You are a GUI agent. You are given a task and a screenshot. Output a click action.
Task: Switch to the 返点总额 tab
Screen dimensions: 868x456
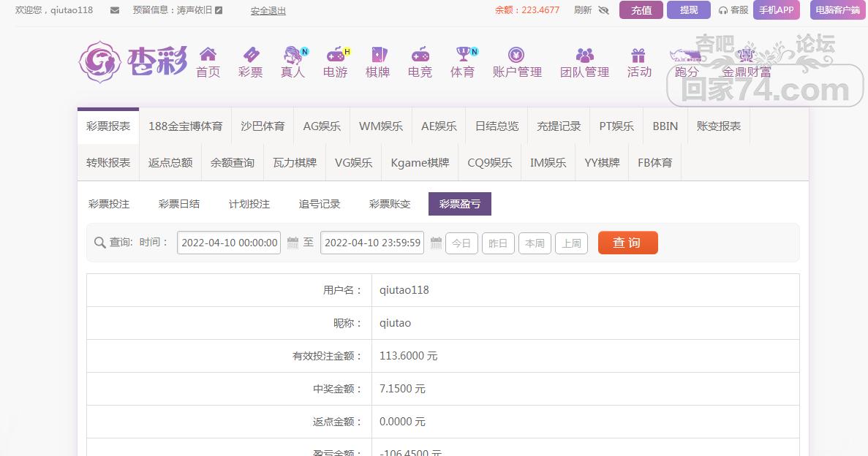(170, 163)
